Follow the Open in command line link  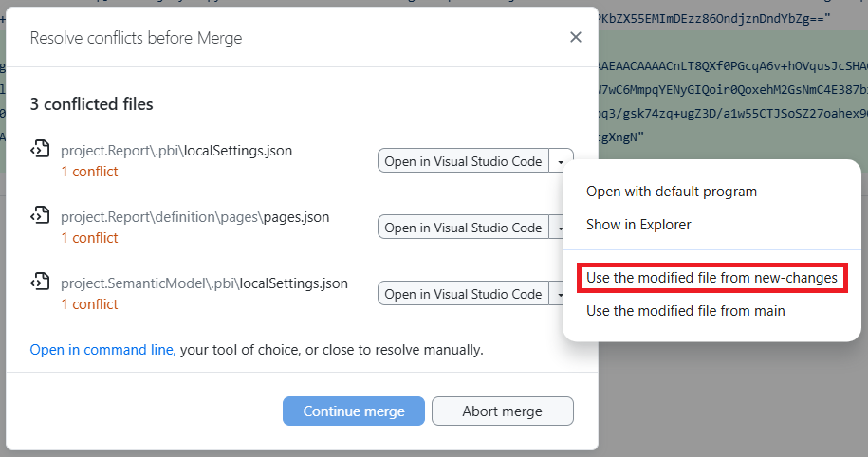[102, 350]
